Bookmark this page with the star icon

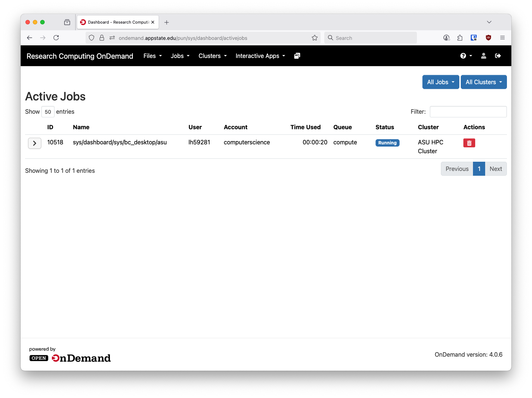point(314,38)
